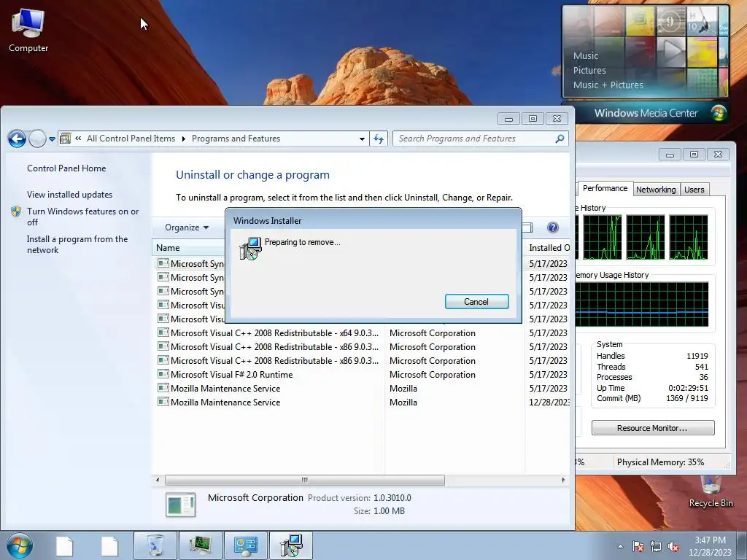Open Install a program from the network
The height and width of the screenshot is (560, 747).
[77, 244]
